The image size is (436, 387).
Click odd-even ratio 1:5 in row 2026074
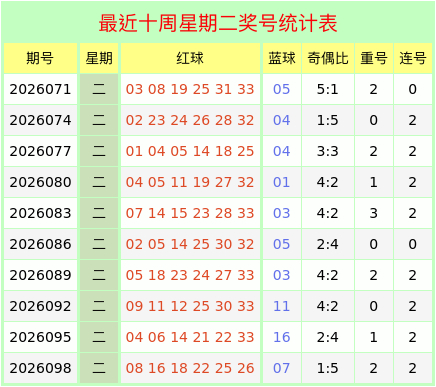pyautogui.click(x=328, y=120)
